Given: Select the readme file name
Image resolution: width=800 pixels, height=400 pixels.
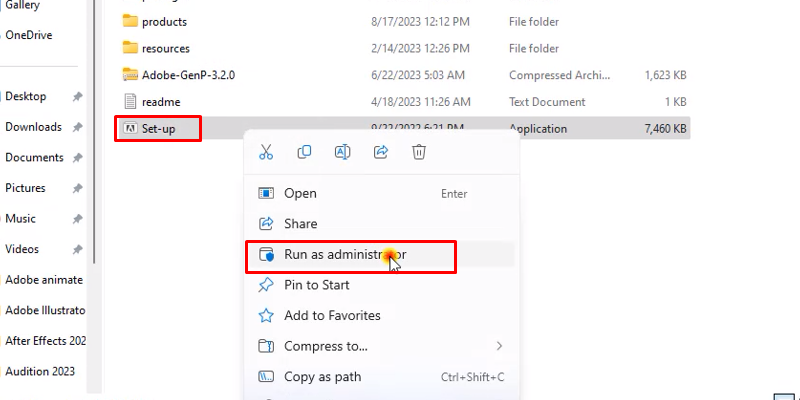Looking at the screenshot, I should click(161, 102).
